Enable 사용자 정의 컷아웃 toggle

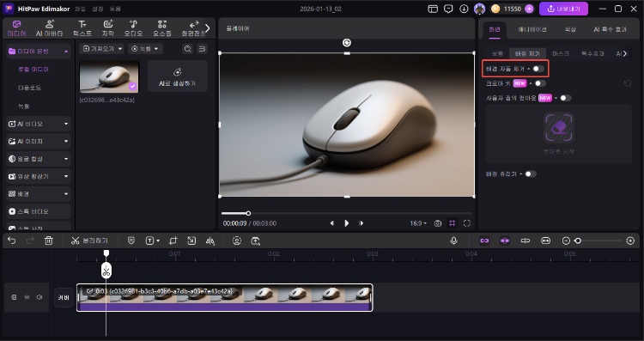pos(566,98)
